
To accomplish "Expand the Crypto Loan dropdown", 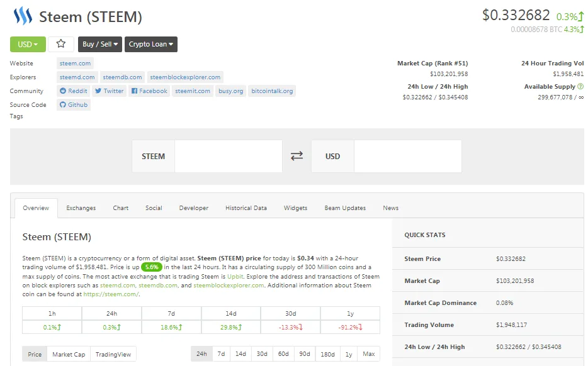I will click(150, 44).
